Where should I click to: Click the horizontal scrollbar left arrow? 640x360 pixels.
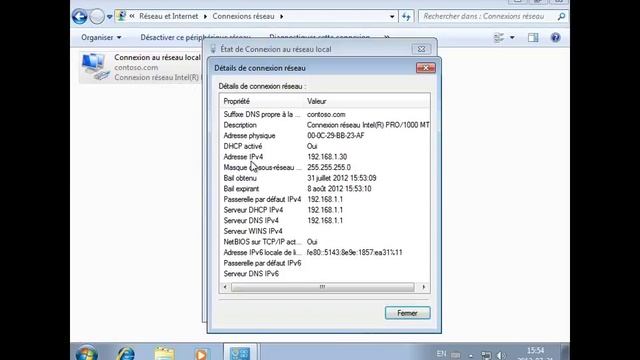225,287
